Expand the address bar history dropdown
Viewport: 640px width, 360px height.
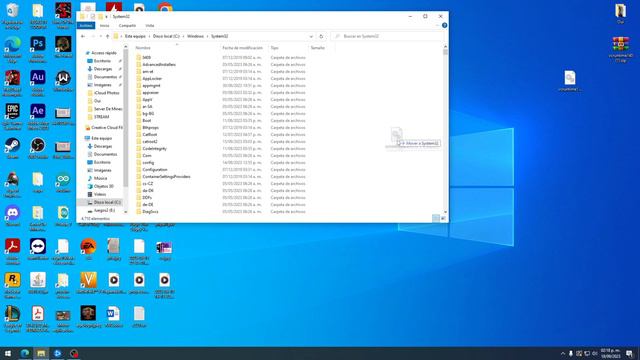pyautogui.click(x=311, y=36)
